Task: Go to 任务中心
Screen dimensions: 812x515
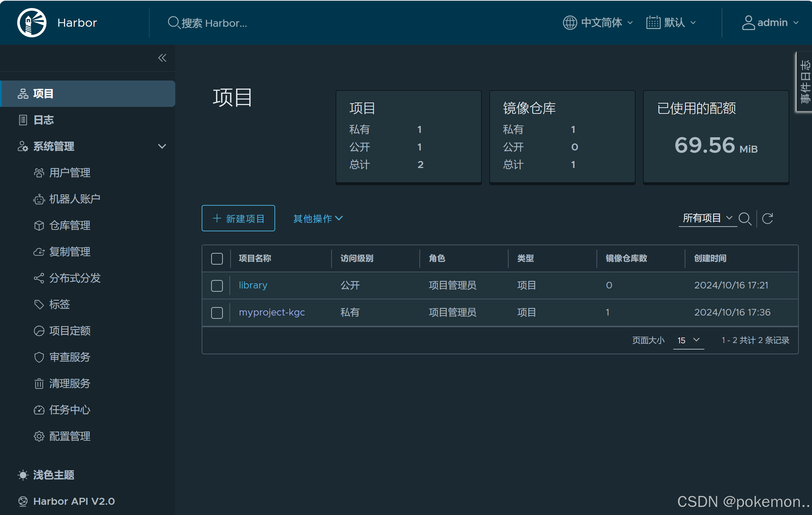Action: (70, 410)
